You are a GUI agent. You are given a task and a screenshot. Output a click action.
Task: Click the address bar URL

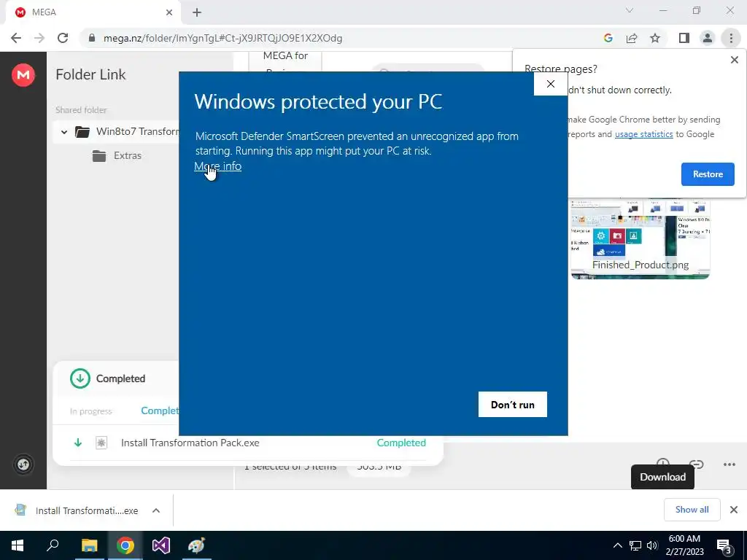tap(223, 38)
